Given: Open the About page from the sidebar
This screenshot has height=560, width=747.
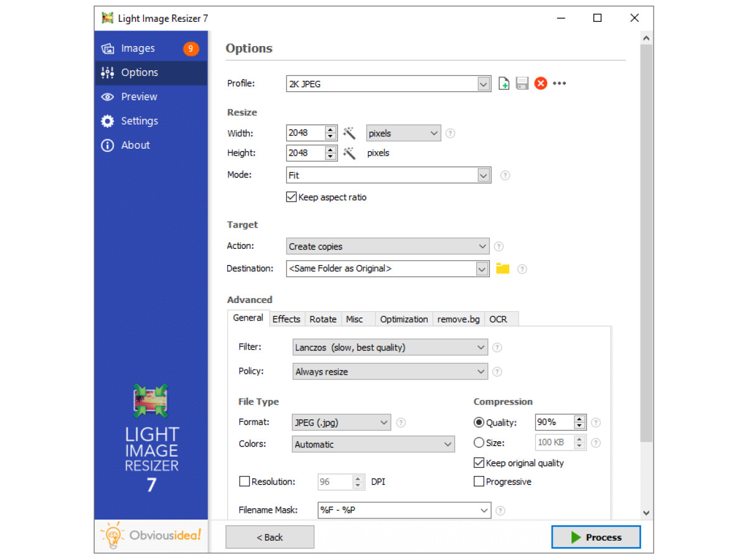Looking at the screenshot, I should (151, 146).
